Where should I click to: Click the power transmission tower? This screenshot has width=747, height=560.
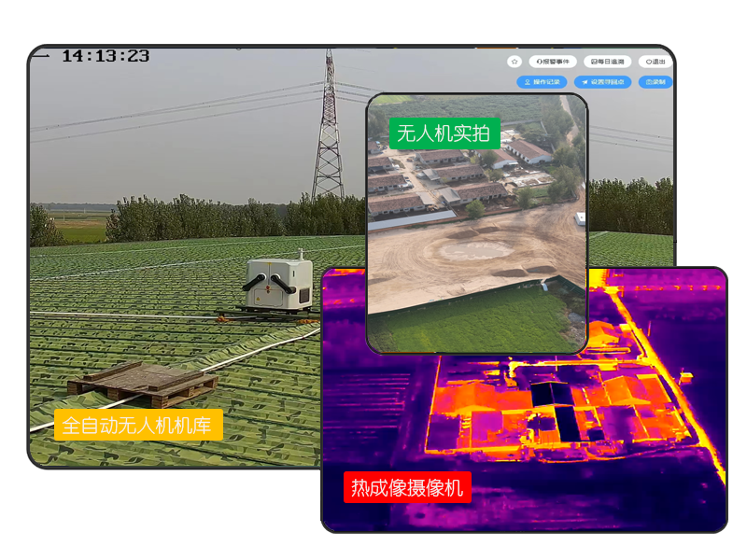pyautogui.click(x=328, y=131)
